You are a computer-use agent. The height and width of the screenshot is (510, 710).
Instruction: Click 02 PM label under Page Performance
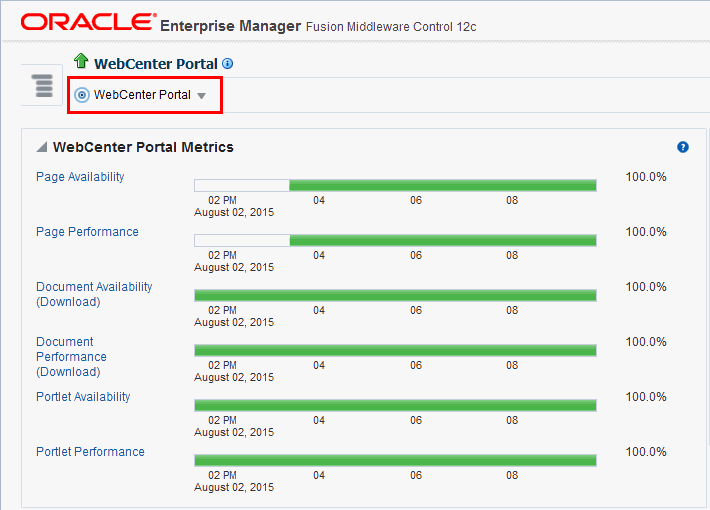pyautogui.click(x=222, y=255)
